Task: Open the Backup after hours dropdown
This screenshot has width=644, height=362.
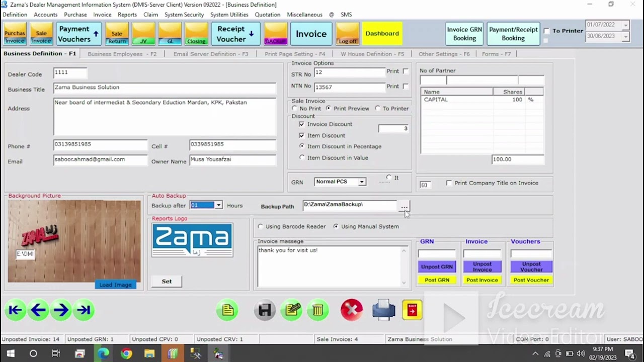Action: pos(218,205)
